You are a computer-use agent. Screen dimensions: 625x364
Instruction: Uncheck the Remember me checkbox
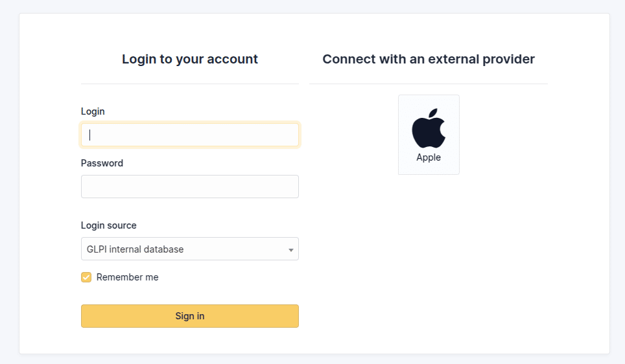click(86, 277)
